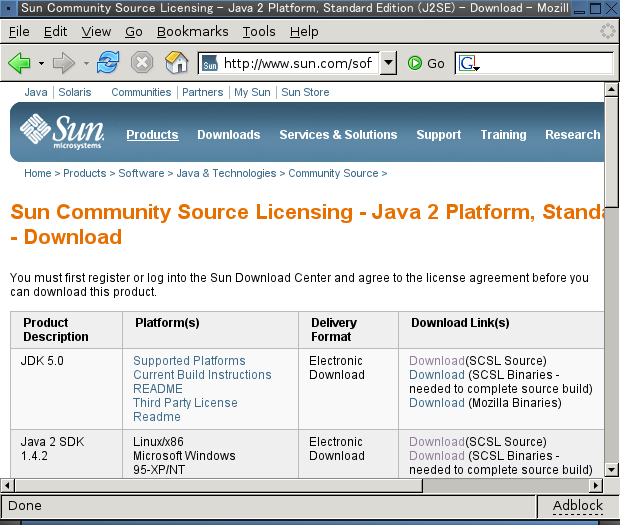Click the Products breadcrumb link
Viewport: 620px width, 525px height.
pos(85,173)
